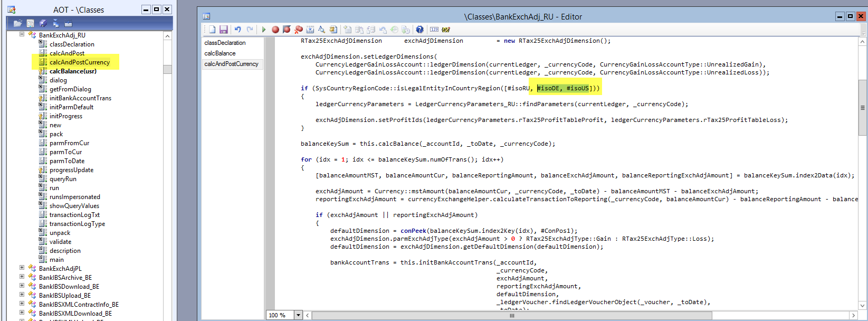Viewport: 868px width, 321px height.
Task: Click the New document icon in editor
Action: coord(212,30)
